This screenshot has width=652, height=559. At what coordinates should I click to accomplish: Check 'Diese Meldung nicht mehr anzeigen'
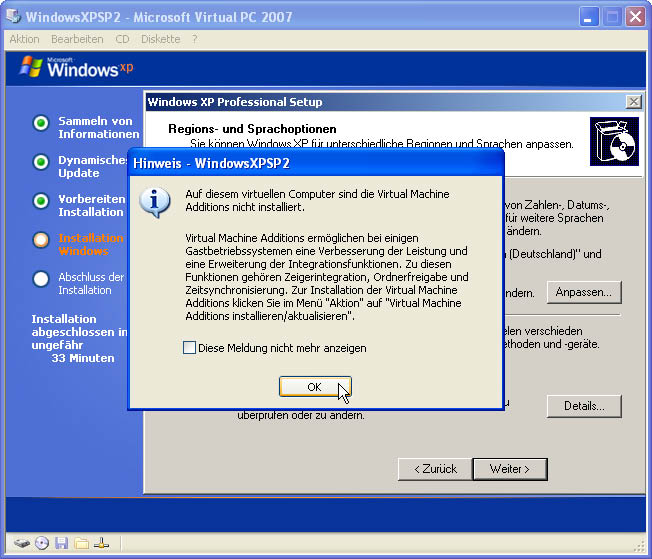(x=189, y=347)
